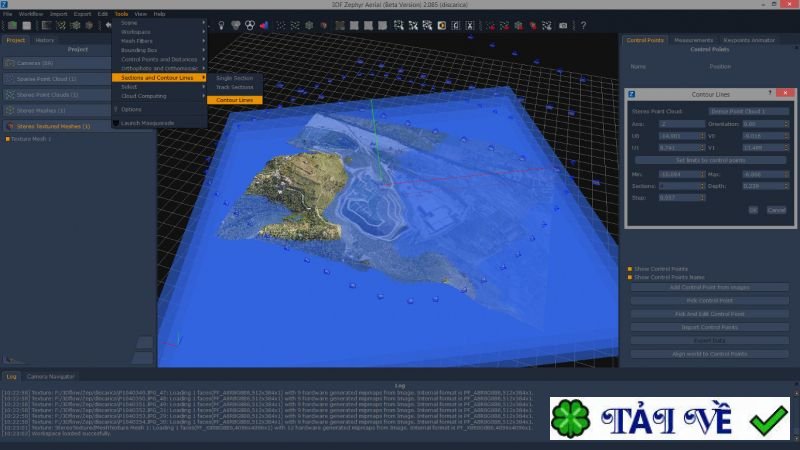Open the Stereo Point Cloud dropdown in dialog
This screenshot has width=800, height=450.
(748, 111)
